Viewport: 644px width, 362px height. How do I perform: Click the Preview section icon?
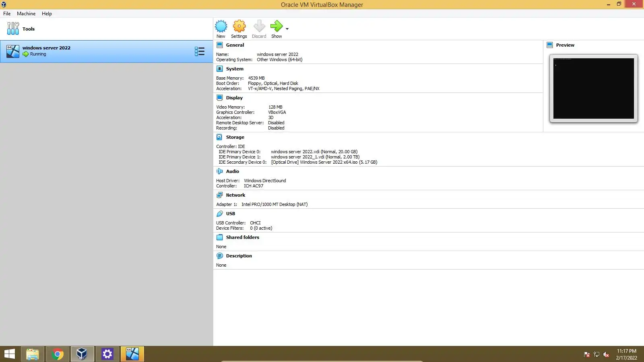point(550,45)
